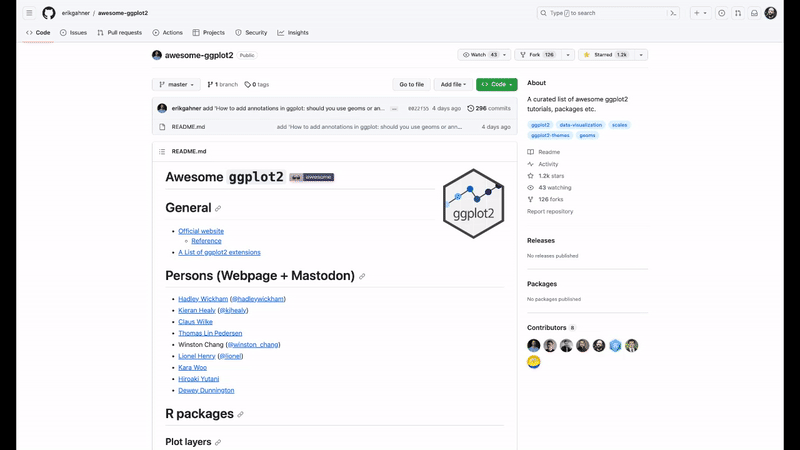Open the Hadley Wickham link
This screenshot has height=450, width=800.
(x=203, y=299)
